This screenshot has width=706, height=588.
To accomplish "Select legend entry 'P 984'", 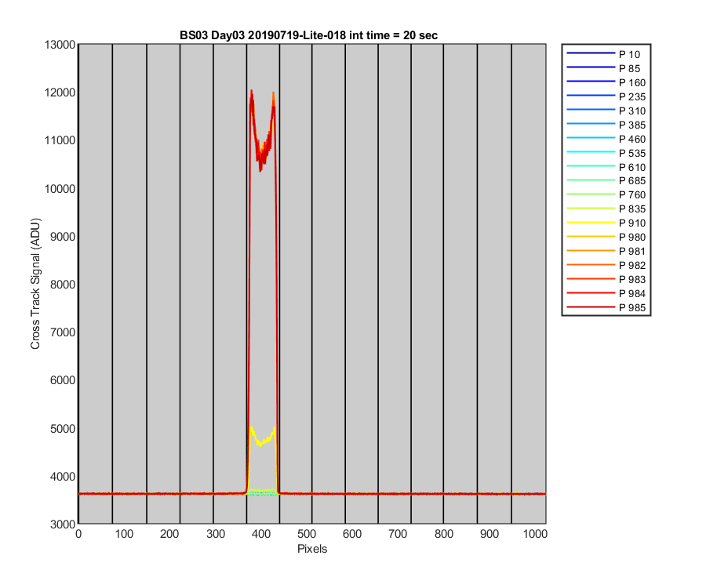I will click(x=606, y=293).
